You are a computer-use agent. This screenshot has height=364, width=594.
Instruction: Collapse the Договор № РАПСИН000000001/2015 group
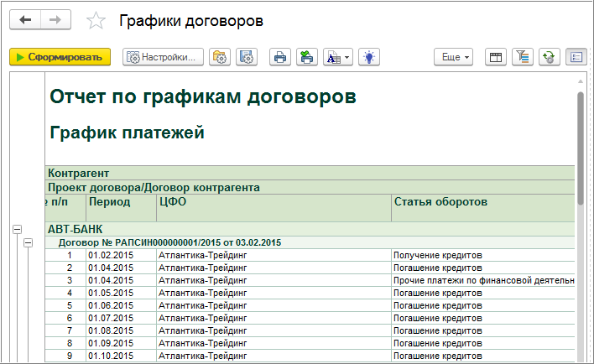click(x=28, y=242)
